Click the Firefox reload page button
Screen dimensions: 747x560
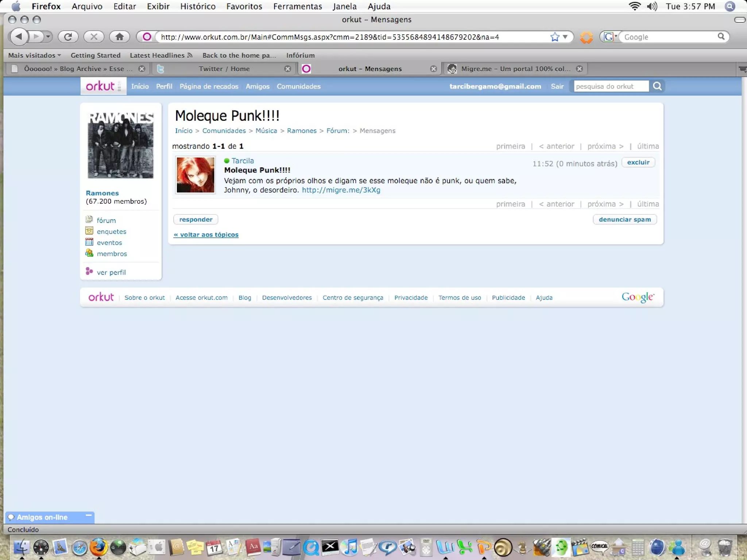tap(68, 37)
